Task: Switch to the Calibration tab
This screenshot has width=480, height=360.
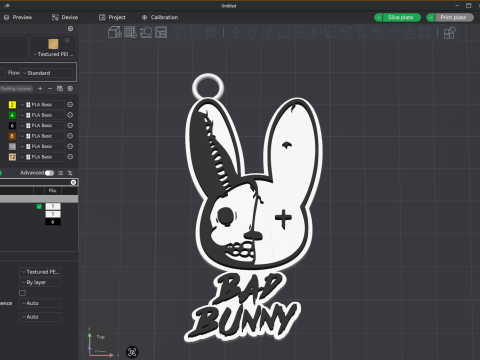Action: (x=160, y=17)
